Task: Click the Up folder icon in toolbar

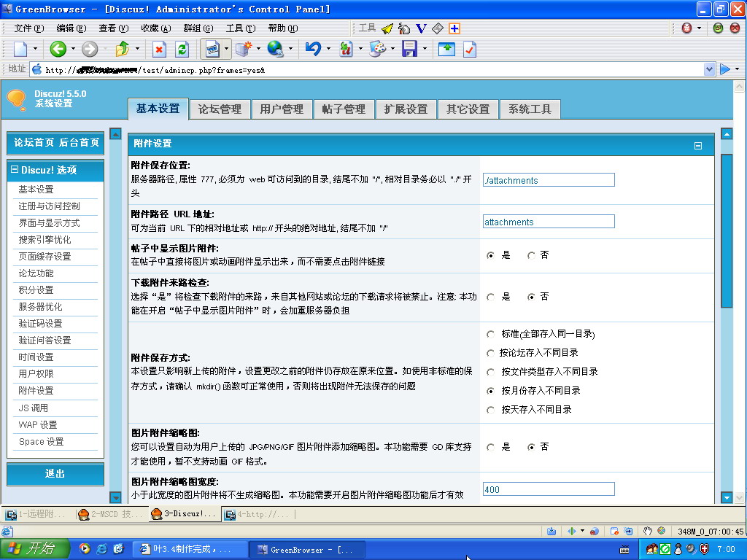Action: (123, 49)
